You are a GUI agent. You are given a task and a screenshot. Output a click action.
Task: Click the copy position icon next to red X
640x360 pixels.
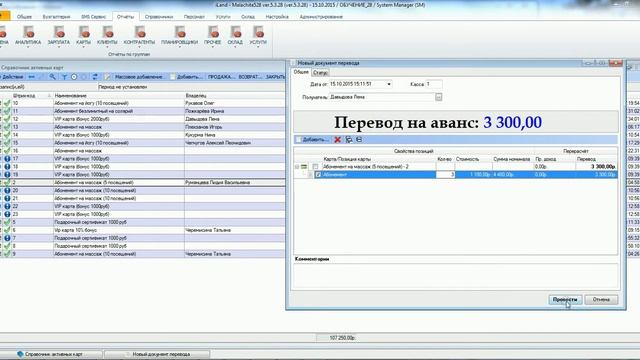click(349, 140)
